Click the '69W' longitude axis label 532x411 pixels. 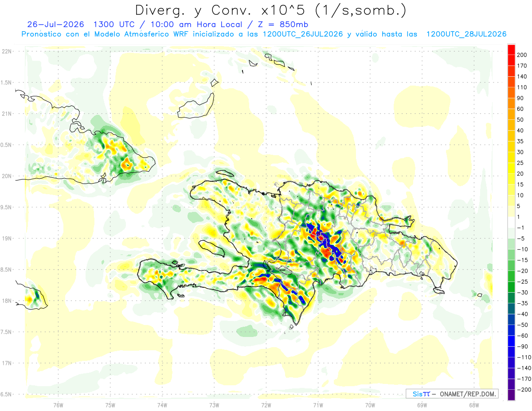click(422, 405)
